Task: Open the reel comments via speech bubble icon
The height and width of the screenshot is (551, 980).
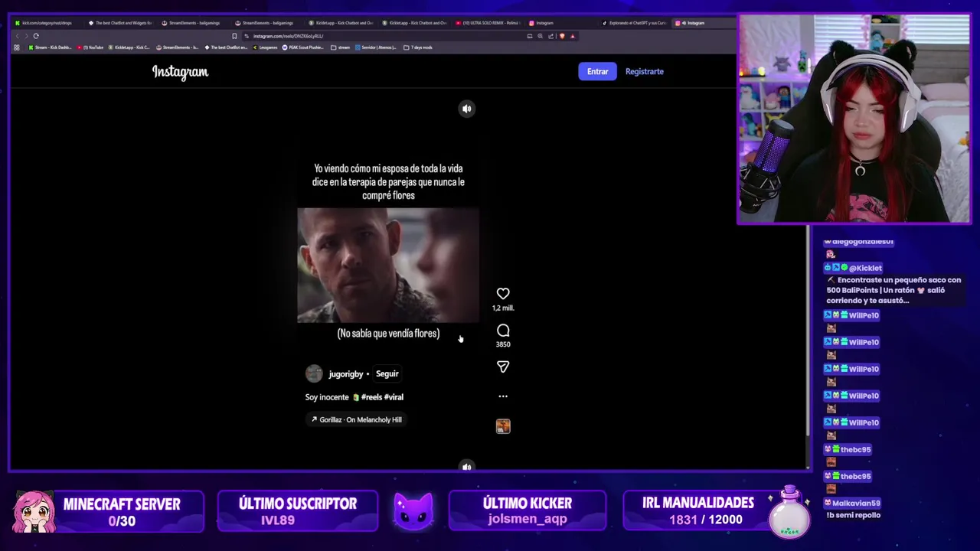Action: click(x=503, y=331)
